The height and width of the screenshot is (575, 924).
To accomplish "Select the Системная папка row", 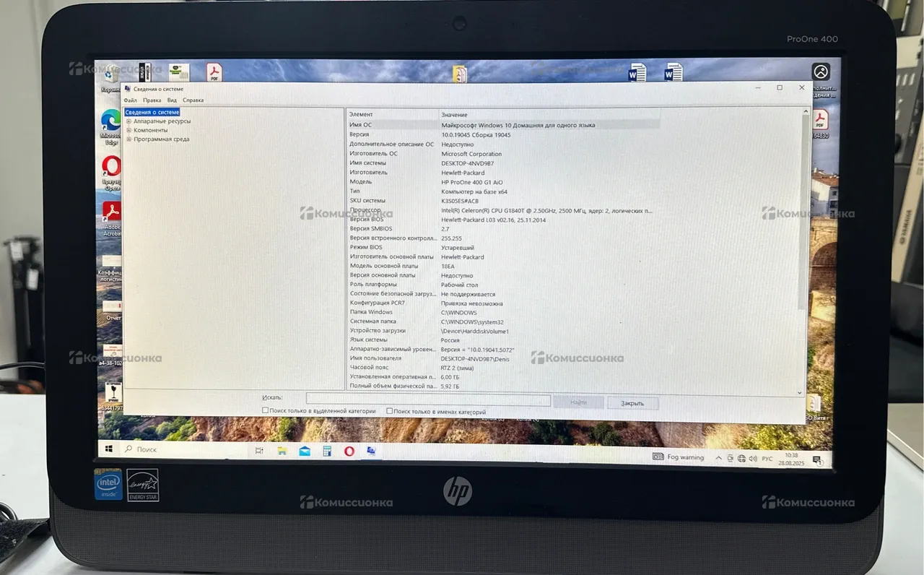I will coord(503,322).
